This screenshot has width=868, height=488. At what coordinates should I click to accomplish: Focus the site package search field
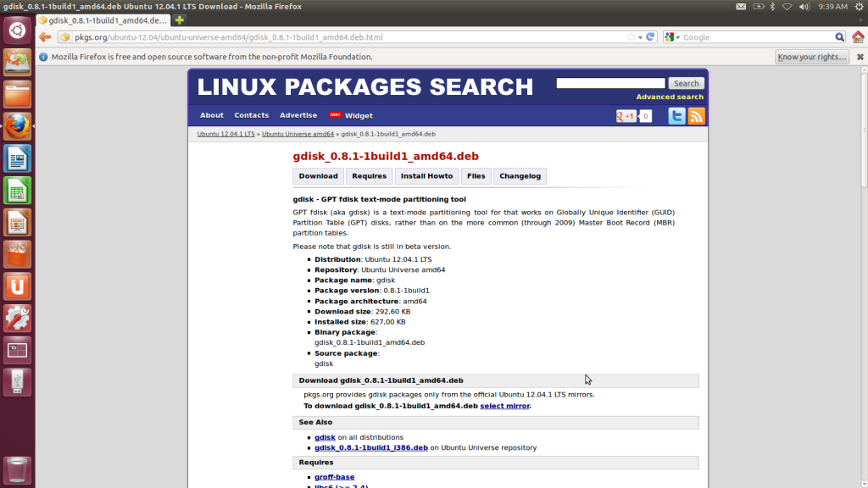pos(610,83)
